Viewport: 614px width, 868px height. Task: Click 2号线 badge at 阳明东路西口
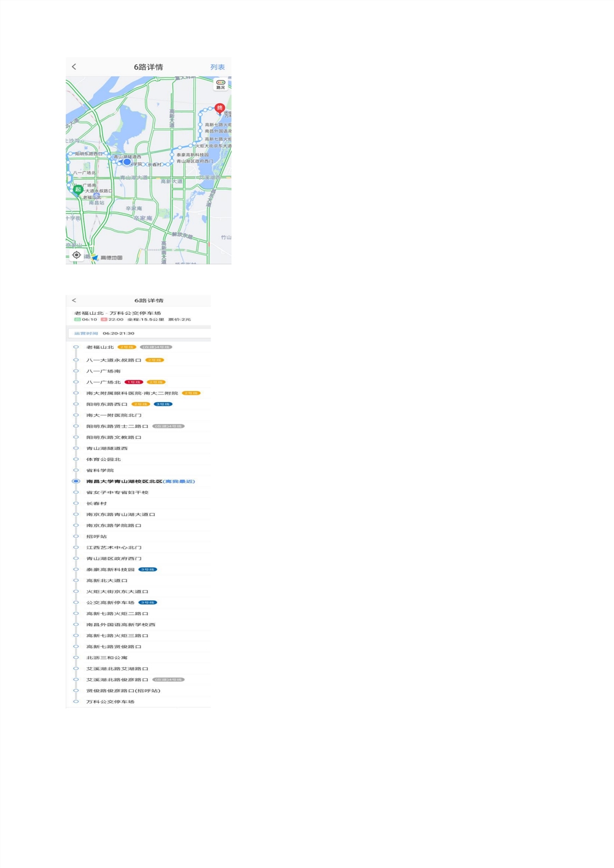(141, 404)
